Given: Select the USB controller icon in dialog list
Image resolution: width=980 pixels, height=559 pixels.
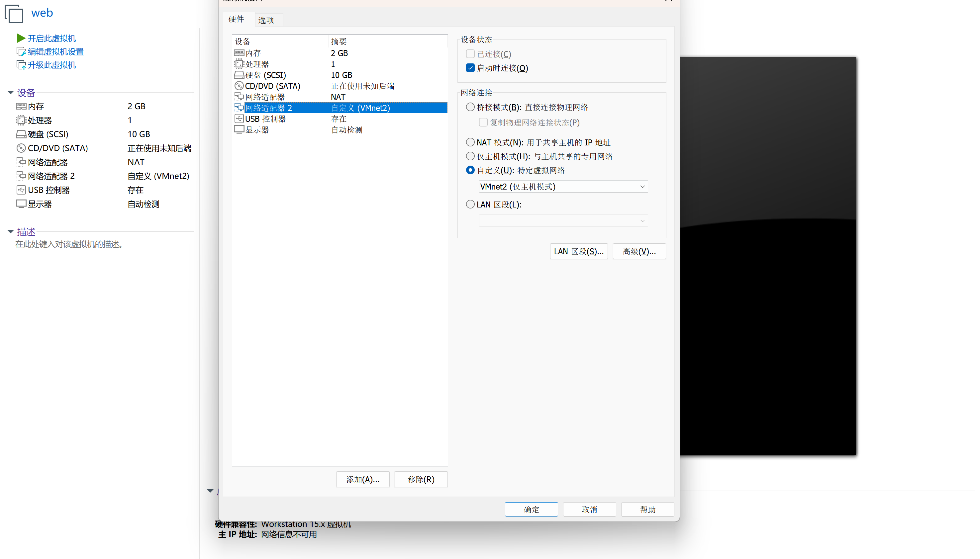Looking at the screenshot, I should [239, 119].
